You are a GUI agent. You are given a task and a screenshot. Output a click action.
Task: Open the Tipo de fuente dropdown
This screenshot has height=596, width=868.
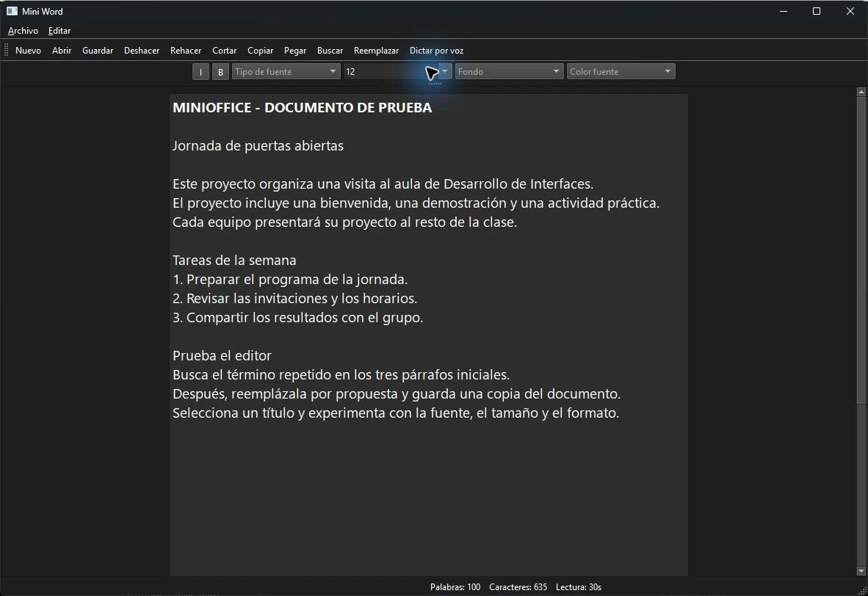pos(286,71)
